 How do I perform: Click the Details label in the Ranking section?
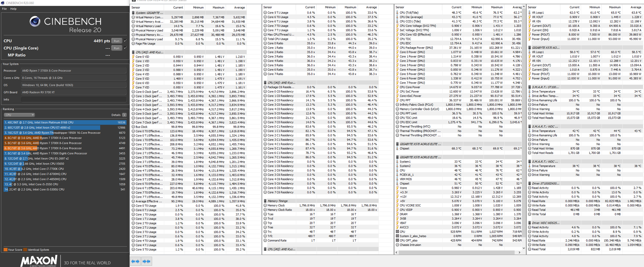(x=116, y=115)
